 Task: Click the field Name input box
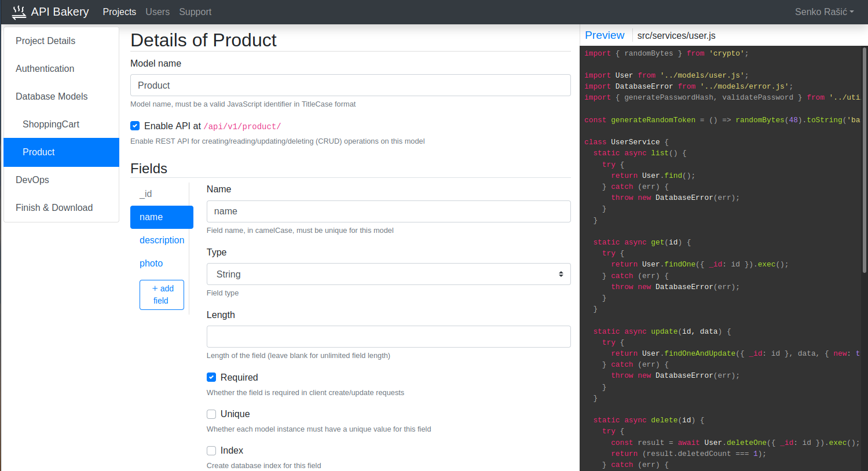coord(389,211)
